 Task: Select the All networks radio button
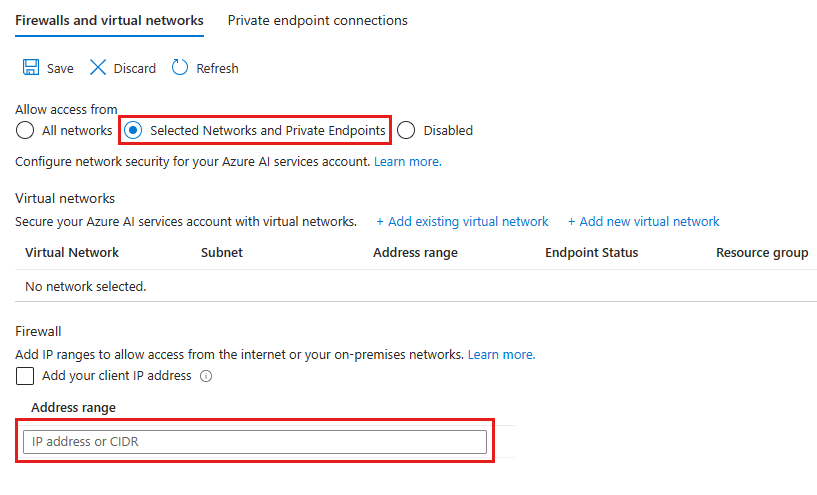click(x=25, y=130)
